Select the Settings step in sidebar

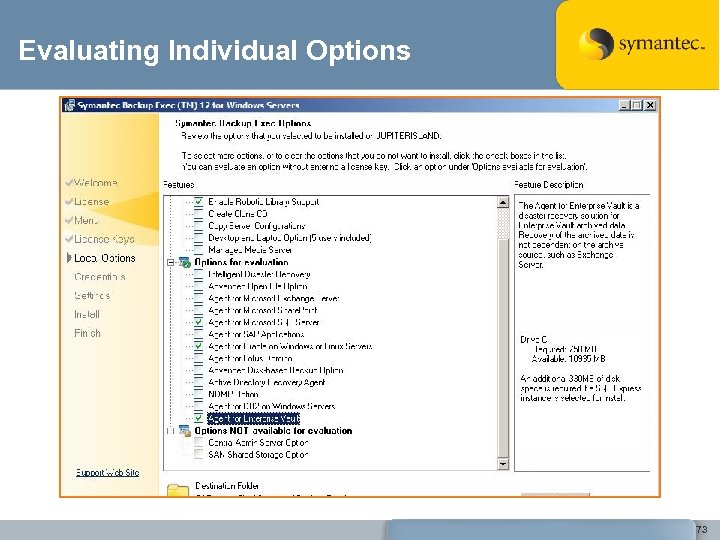click(92, 296)
